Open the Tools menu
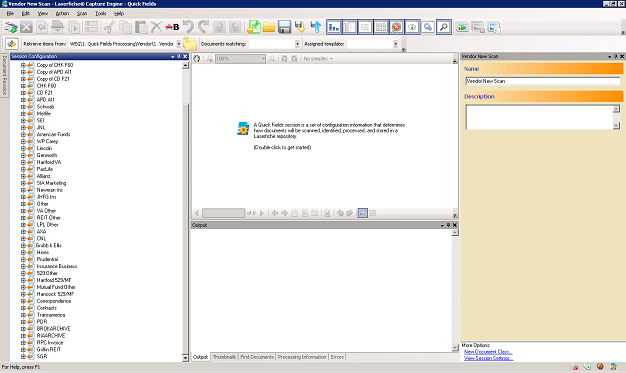Viewport: 626px width, 373px height. [101, 13]
